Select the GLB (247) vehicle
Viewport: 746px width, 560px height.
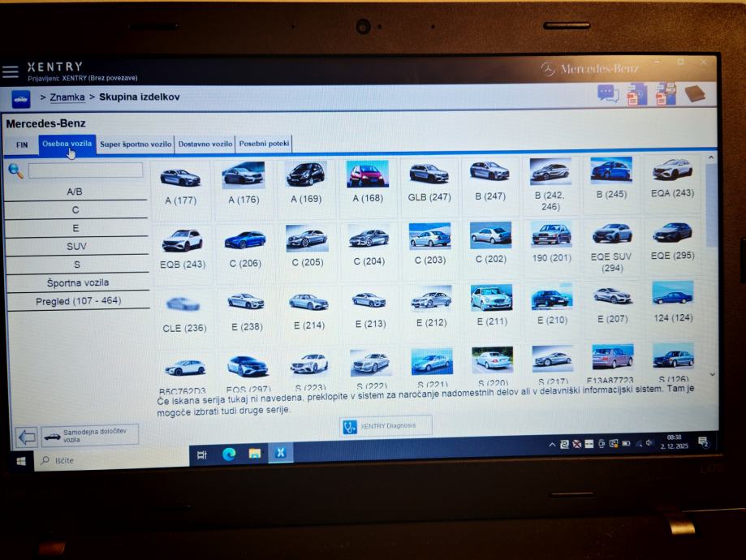(x=429, y=182)
